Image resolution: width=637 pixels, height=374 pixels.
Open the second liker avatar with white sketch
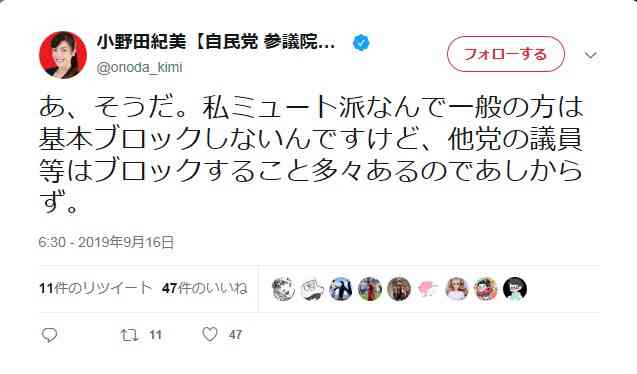[x=312, y=289]
